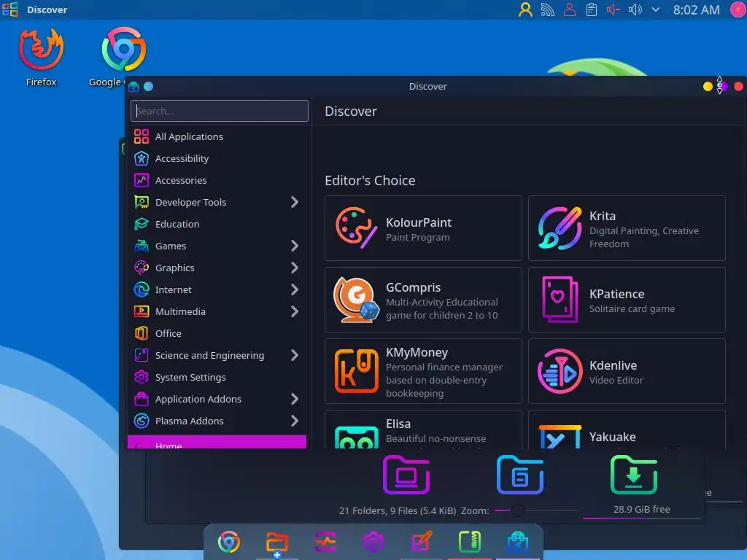Open the settings gear dock icon
747x560 pixels.
coord(373,542)
